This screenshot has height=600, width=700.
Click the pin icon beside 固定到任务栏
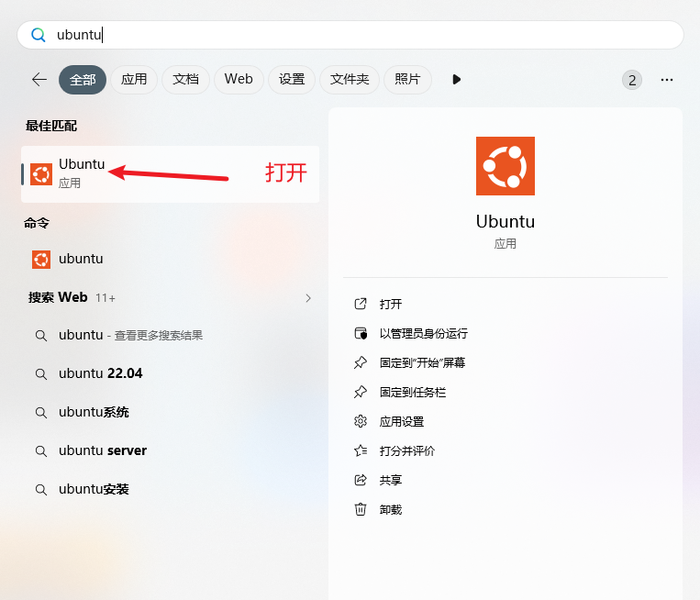pyautogui.click(x=361, y=392)
